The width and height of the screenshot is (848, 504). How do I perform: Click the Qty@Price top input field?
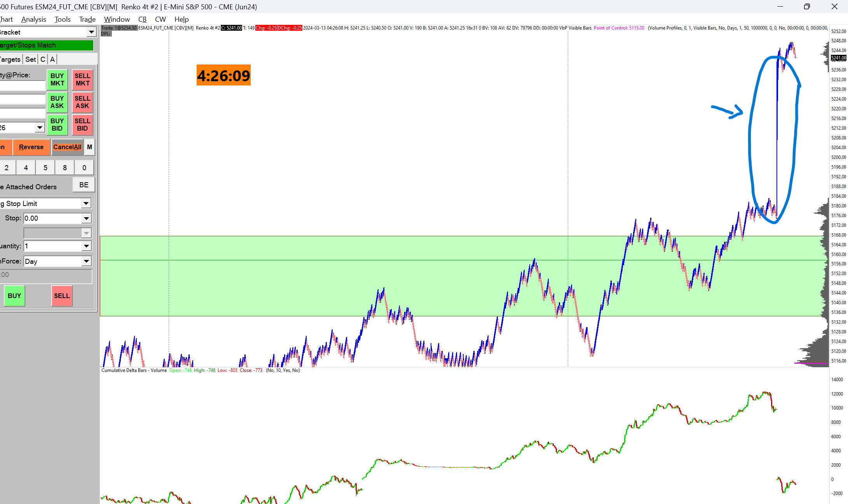(x=23, y=86)
